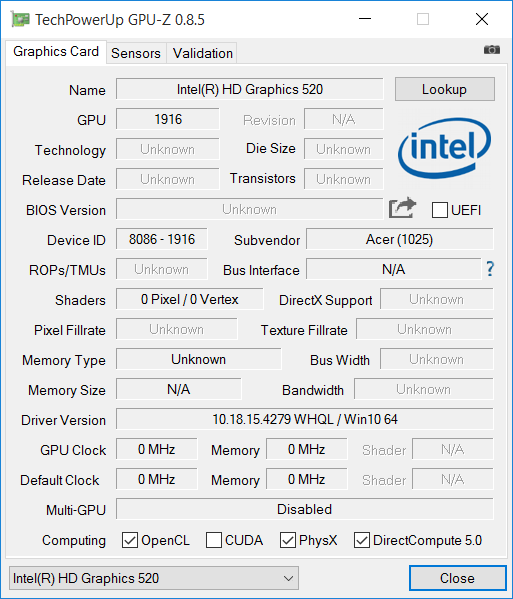Toggle the UEFI checkbox

tap(439, 210)
